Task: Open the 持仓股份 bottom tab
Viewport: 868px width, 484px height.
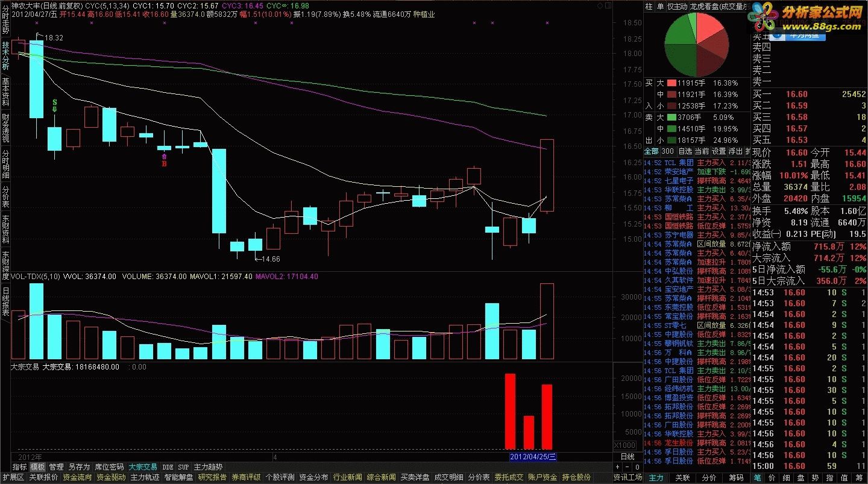Action: click(x=576, y=477)
